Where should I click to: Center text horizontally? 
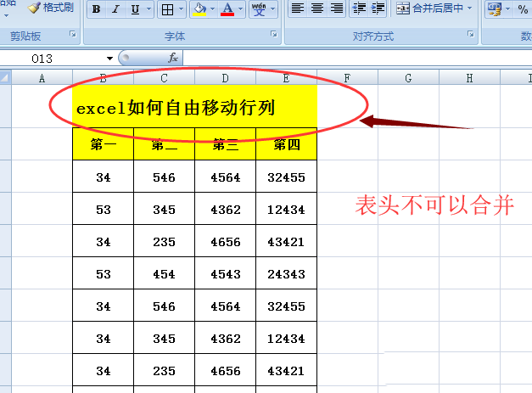click(x=317, y=8)
